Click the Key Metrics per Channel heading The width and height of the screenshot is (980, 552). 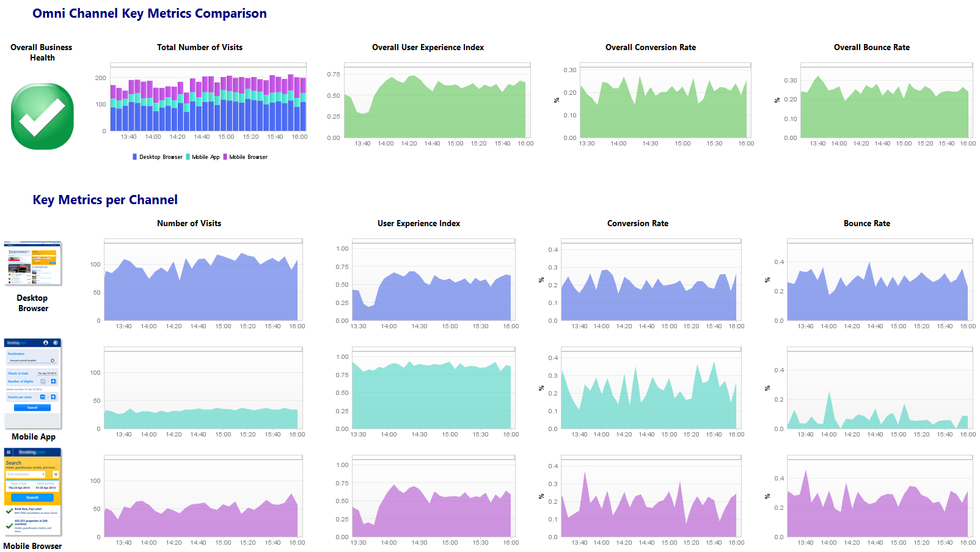click(x=105, y=200)
